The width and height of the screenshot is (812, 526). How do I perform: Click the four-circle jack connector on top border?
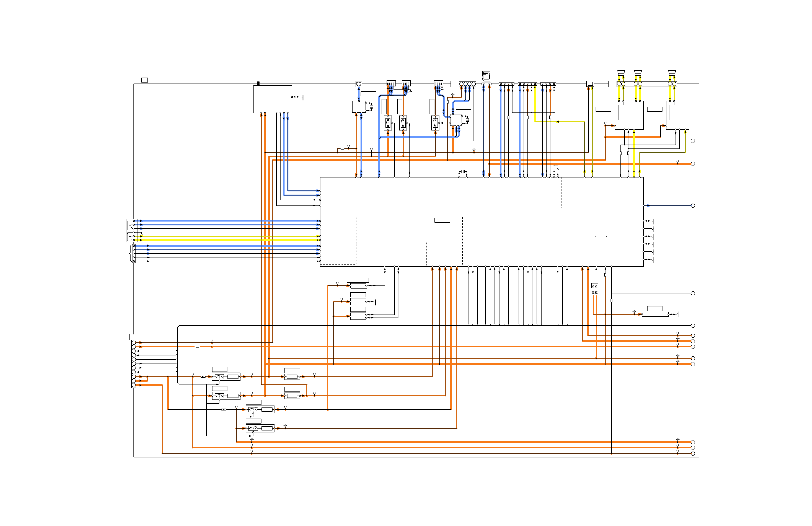pos(468,84)
